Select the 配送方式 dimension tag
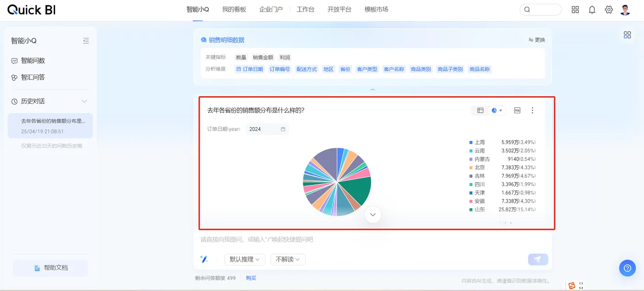 pyautogui.click(x=307, y=69)
